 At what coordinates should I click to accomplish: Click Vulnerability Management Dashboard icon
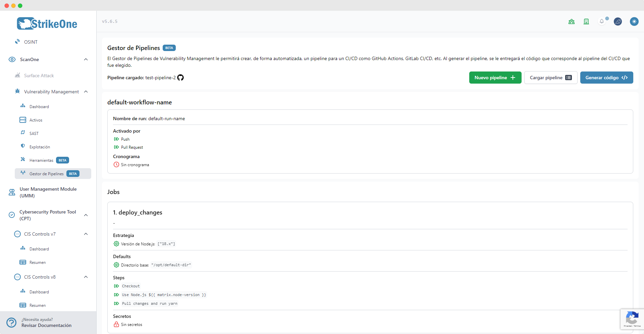pos(23,106)
